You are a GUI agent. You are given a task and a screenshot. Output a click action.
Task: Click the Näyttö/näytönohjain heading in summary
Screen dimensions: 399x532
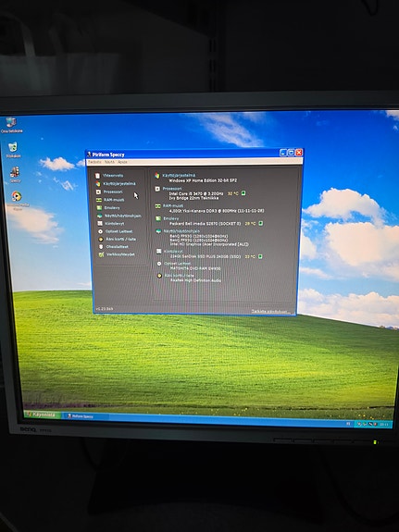tap(181, 231)
